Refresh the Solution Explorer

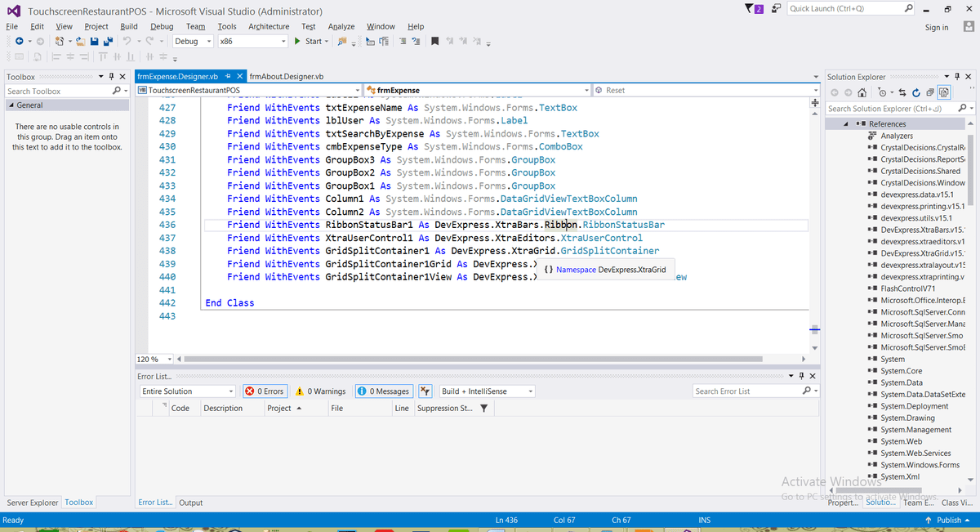(x=915, y=92)
